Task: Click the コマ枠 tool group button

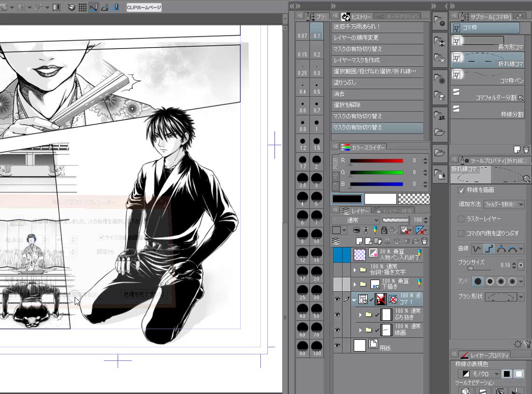Action: (485, 28)
